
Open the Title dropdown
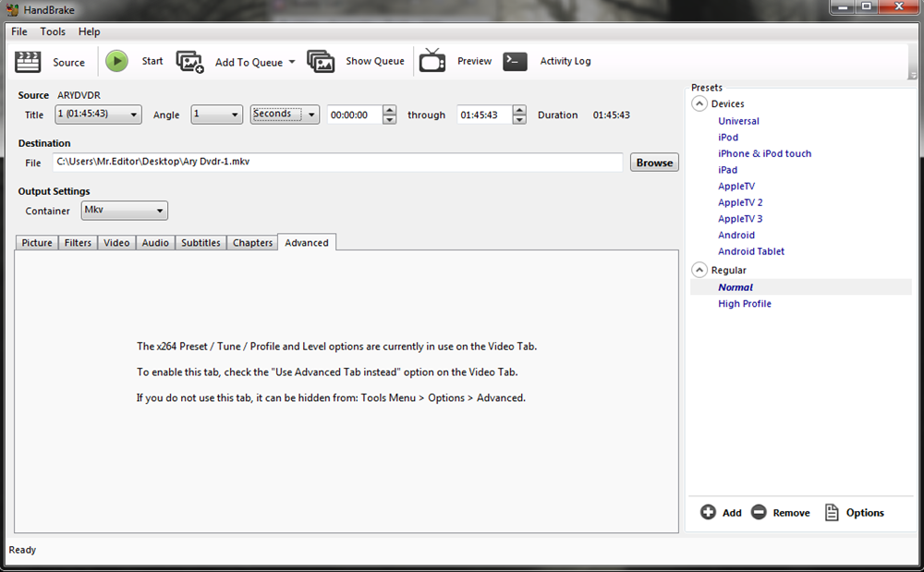99,115
